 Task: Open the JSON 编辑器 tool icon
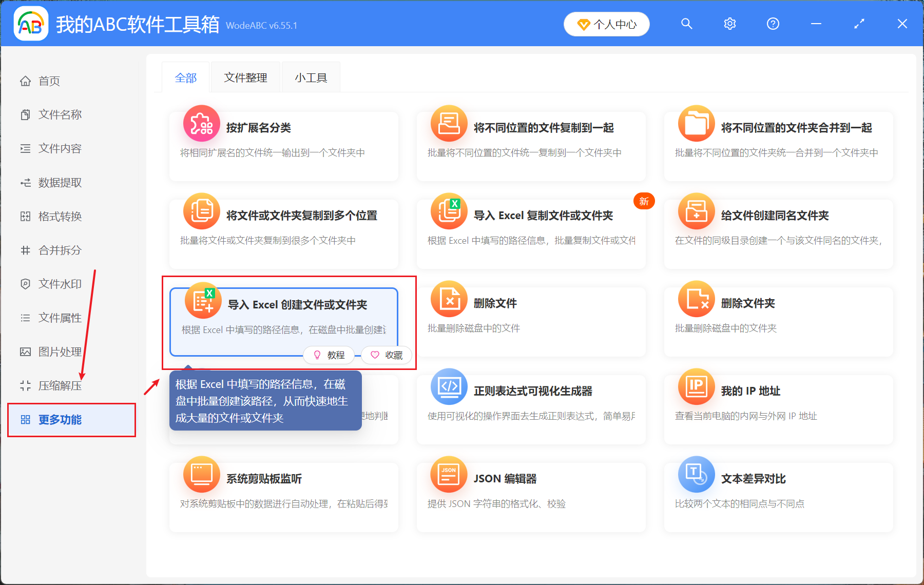tap(448, 475)
